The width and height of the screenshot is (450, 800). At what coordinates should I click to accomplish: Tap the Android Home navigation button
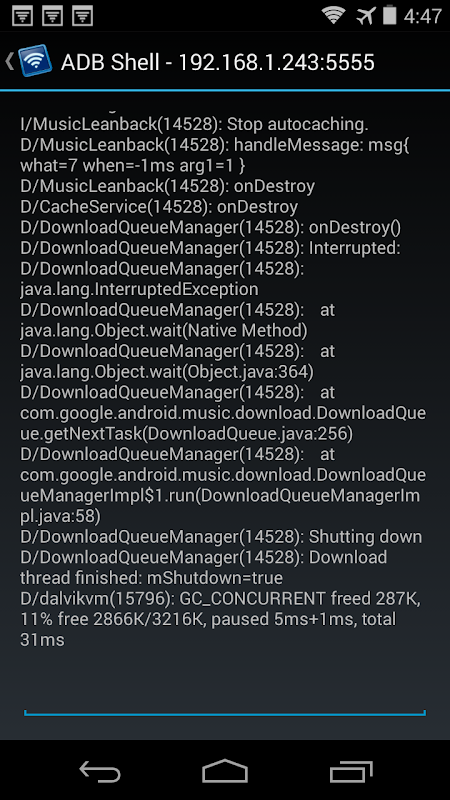click(225, 770)
